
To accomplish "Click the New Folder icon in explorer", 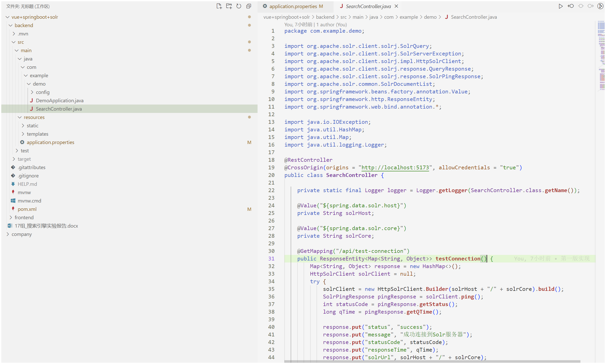I will tap(229, 6).
